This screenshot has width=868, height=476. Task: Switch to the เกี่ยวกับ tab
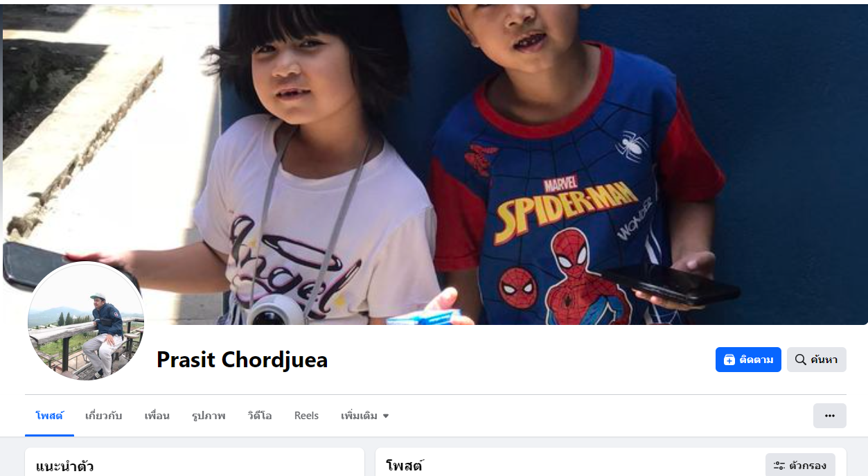pyautogui.click(x=104, y=416)
